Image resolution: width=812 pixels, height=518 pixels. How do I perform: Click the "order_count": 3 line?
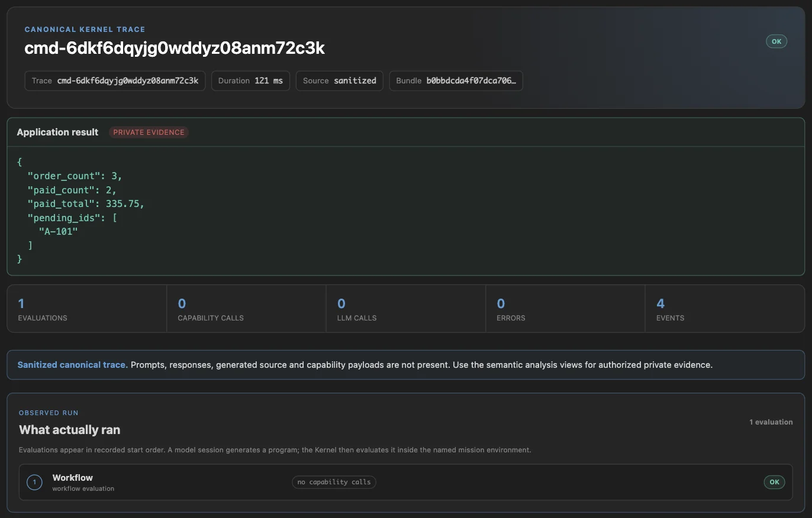(75, 176)
